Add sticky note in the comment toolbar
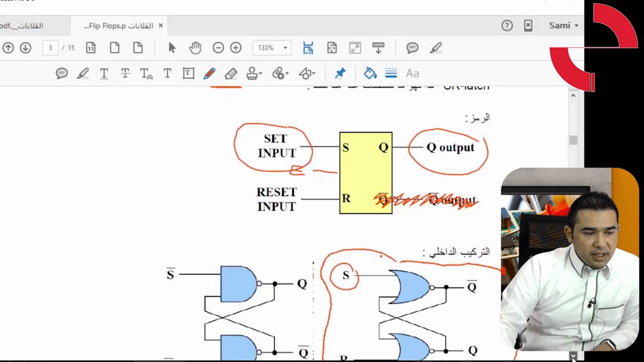The height and width of the screenshot is (362, 644). point(62,73)
